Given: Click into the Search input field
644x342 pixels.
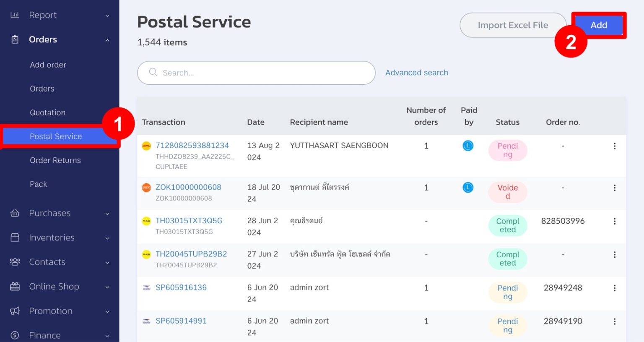Looking at the screenshot, I should 260,73.
